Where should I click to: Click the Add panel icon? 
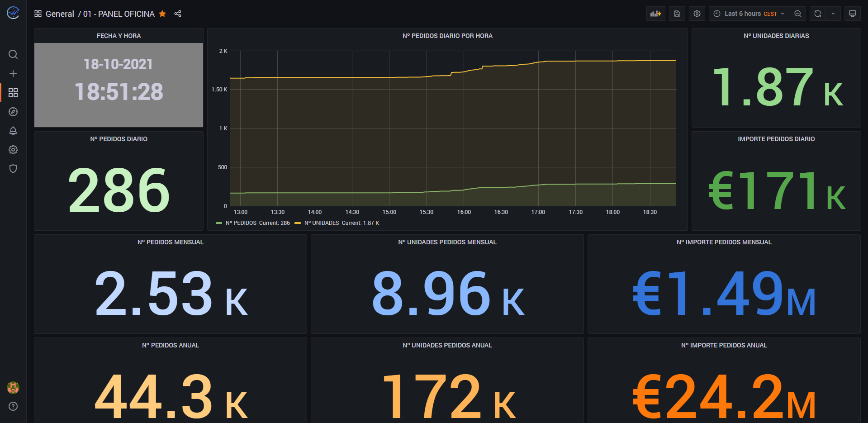656,14
